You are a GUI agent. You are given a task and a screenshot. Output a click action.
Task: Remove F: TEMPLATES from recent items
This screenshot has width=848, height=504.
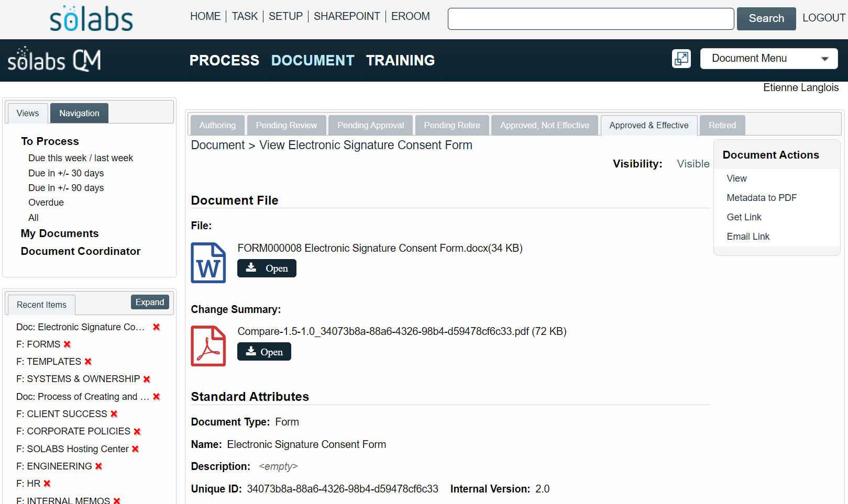tap(88, 362)
